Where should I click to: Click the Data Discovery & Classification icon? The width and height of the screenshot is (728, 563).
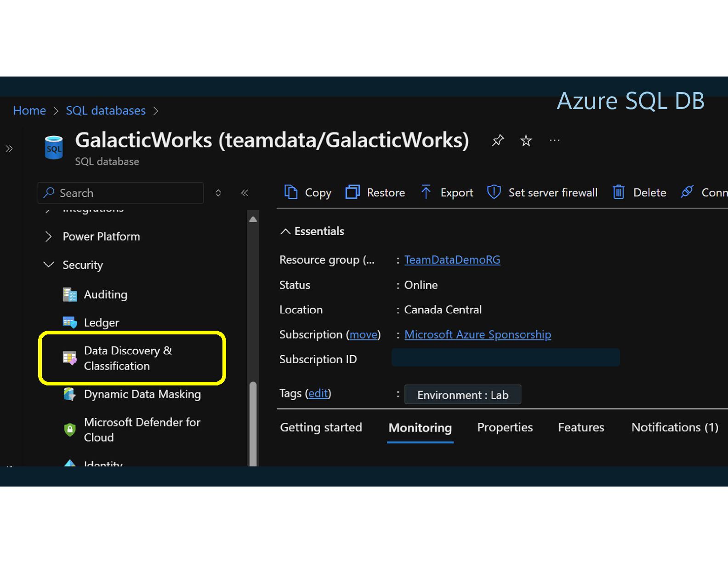point(70,358)
